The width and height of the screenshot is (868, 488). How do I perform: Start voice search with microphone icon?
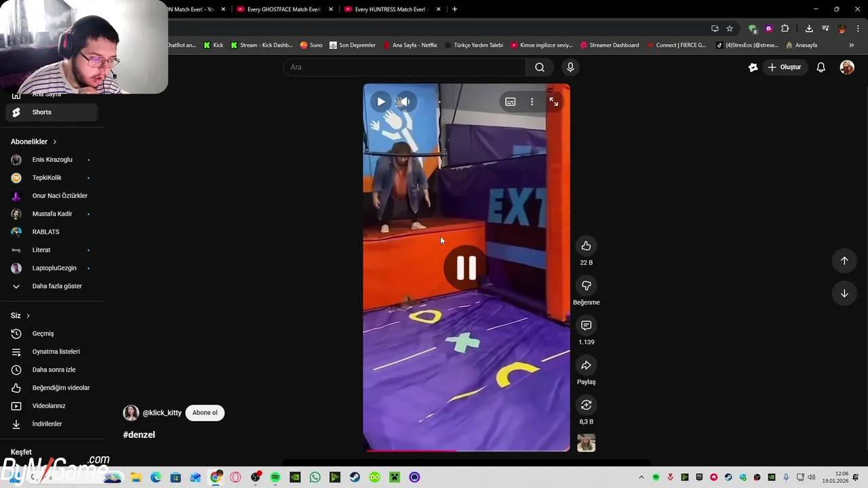coord(570,67)
